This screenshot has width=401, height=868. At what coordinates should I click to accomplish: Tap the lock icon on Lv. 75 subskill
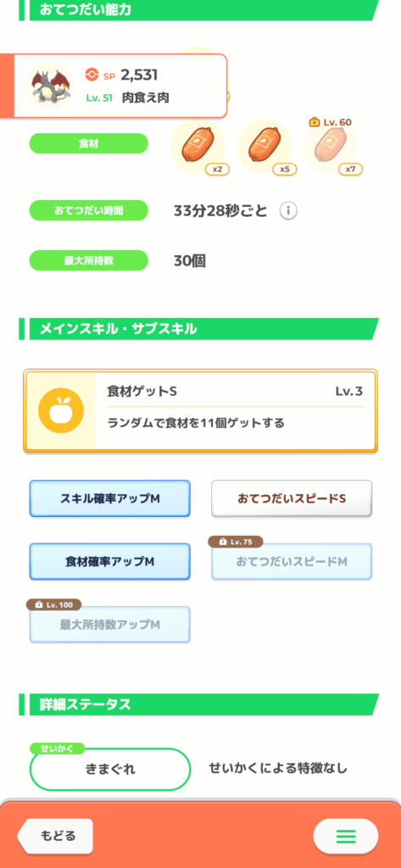point(223,542)
